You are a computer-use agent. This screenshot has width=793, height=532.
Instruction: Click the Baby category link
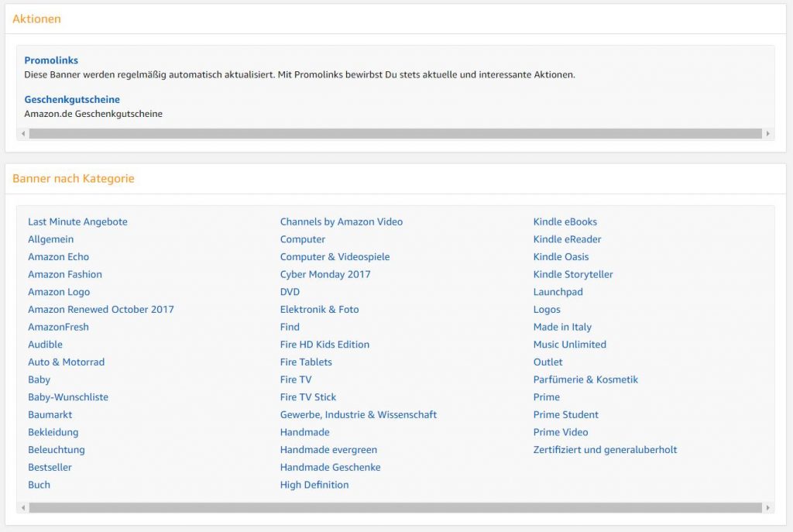point(39,379)
